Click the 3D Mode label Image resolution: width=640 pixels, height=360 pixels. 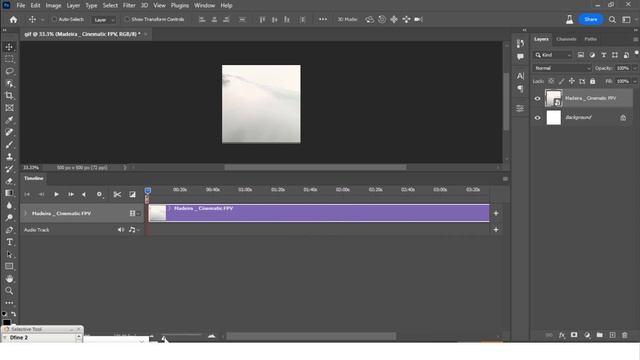[347, 19]
